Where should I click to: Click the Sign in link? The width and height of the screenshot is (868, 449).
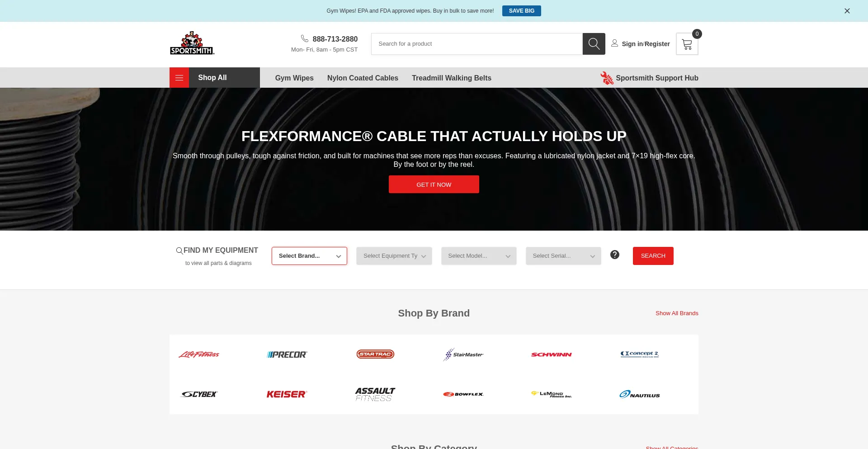(x=632, y=44)
